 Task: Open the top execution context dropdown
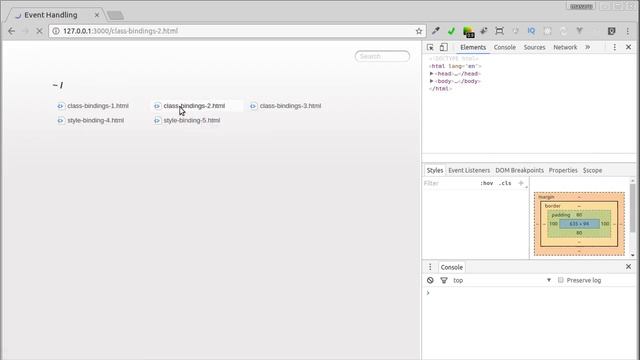502,280
